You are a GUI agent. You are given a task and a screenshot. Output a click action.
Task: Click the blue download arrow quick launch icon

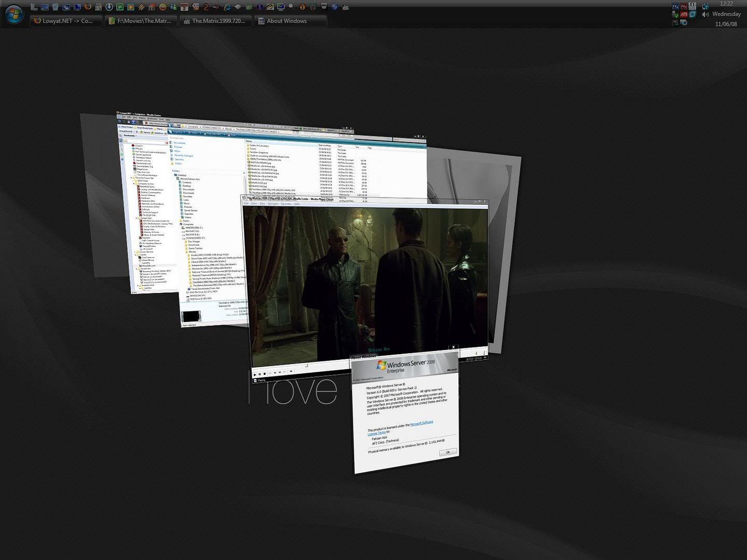[x=109, y=7]
